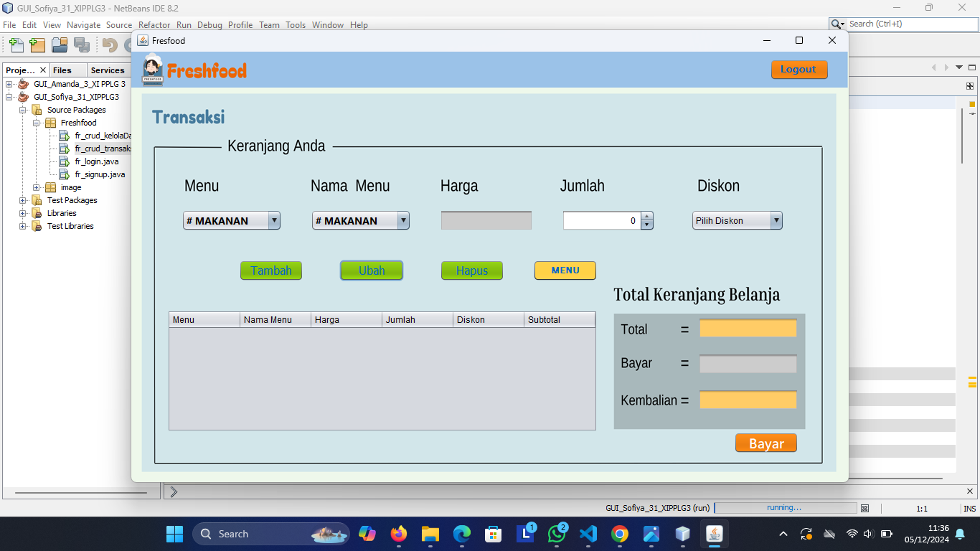Click the New File toolbar icon
Viewport: 980px width, 551px height.
pyautogui.click(x=16, y=45)
